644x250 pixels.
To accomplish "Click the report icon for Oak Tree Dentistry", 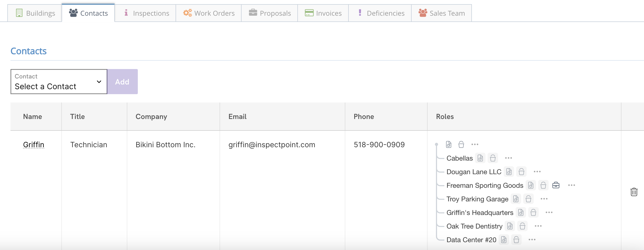I will (x=510, y=226).
